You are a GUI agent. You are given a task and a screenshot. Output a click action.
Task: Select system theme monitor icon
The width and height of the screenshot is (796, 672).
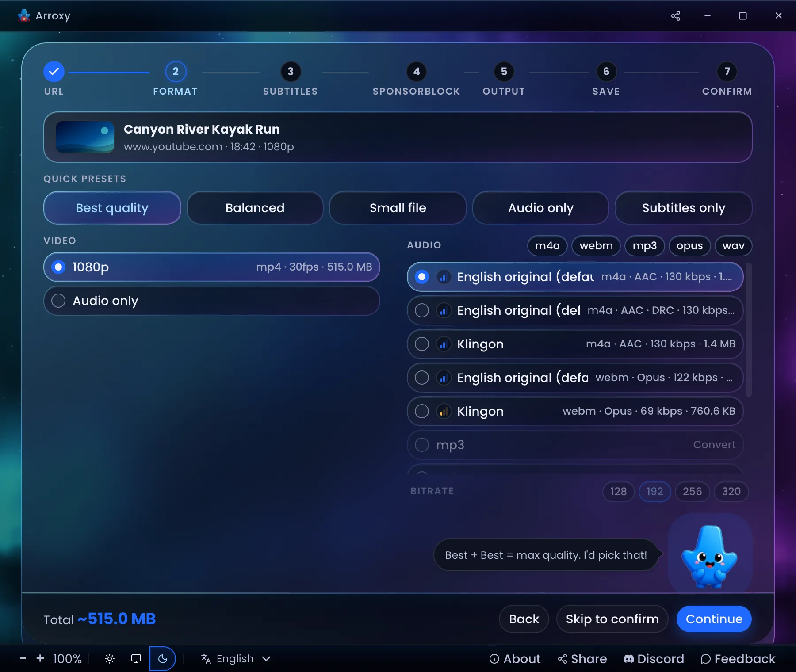click(x=136, y=659)
